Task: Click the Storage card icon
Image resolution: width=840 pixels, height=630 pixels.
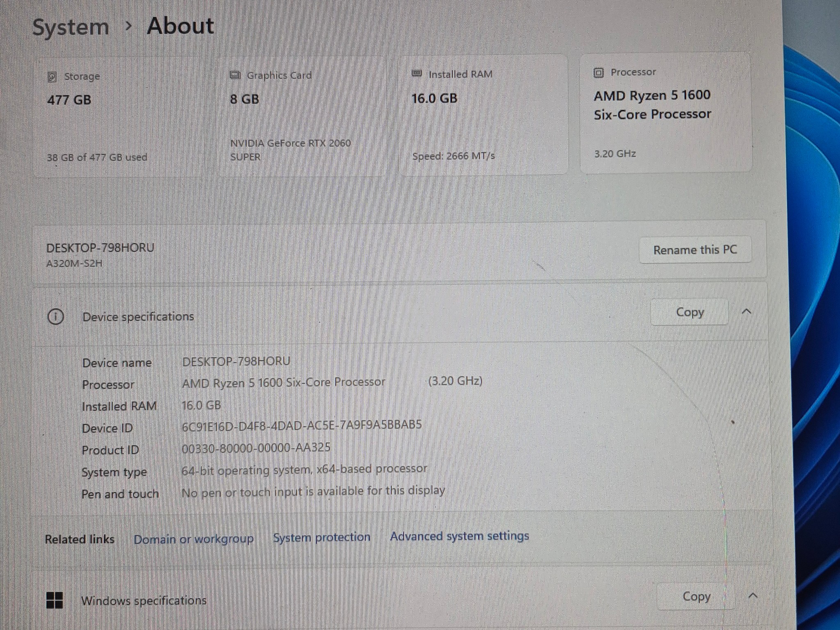Action: 52,77
